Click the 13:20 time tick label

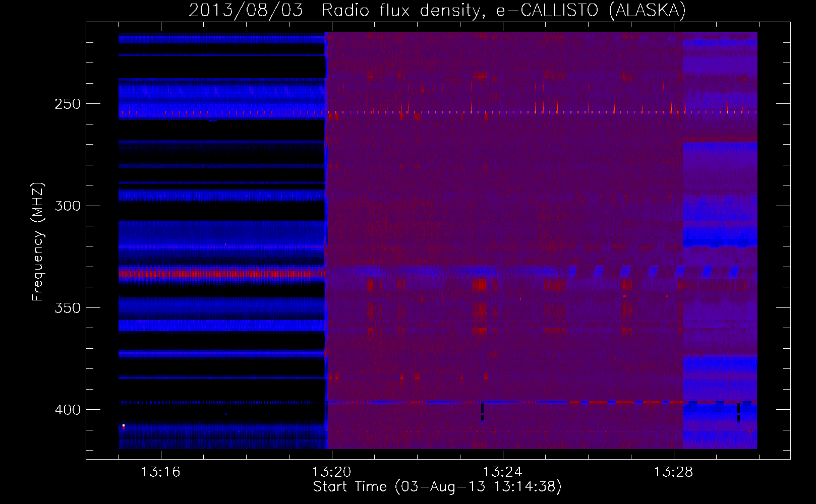[331, 472]
